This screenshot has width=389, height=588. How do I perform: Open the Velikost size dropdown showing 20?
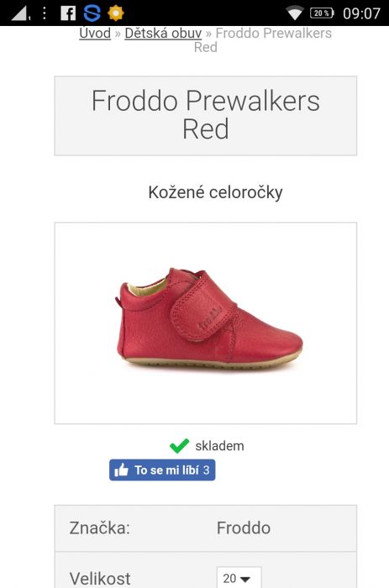tap(239, 578)
